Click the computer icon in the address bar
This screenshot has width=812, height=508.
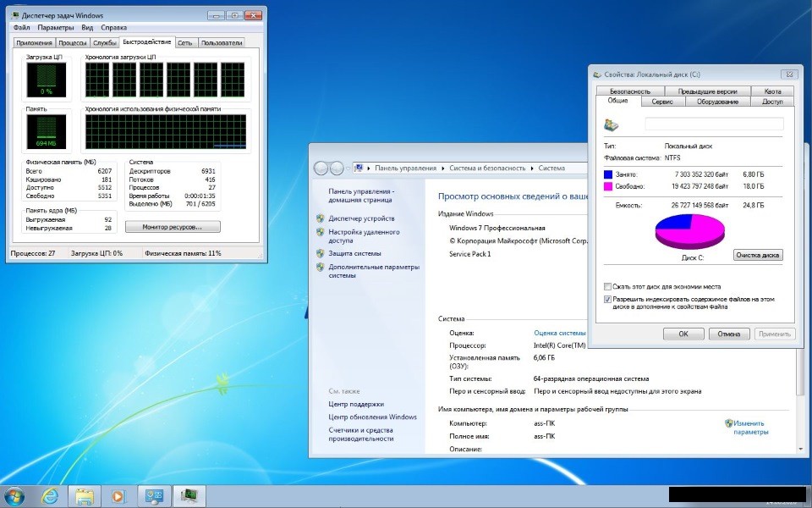358,168
